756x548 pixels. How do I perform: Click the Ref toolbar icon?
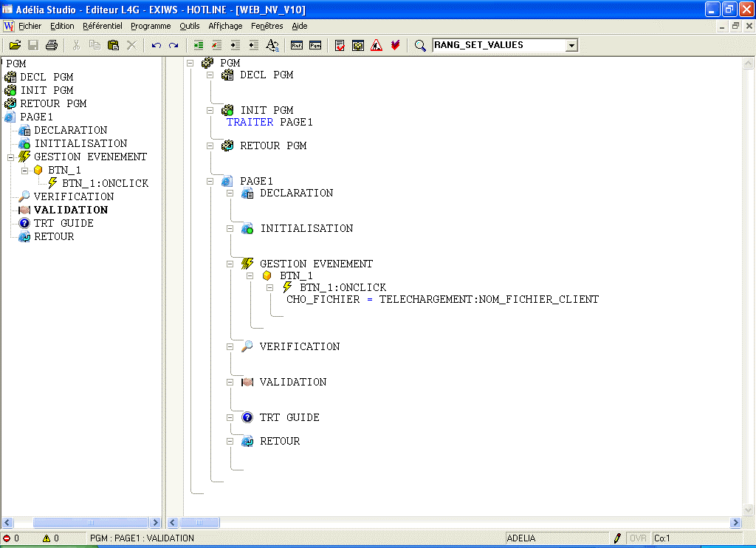point(297,45)
